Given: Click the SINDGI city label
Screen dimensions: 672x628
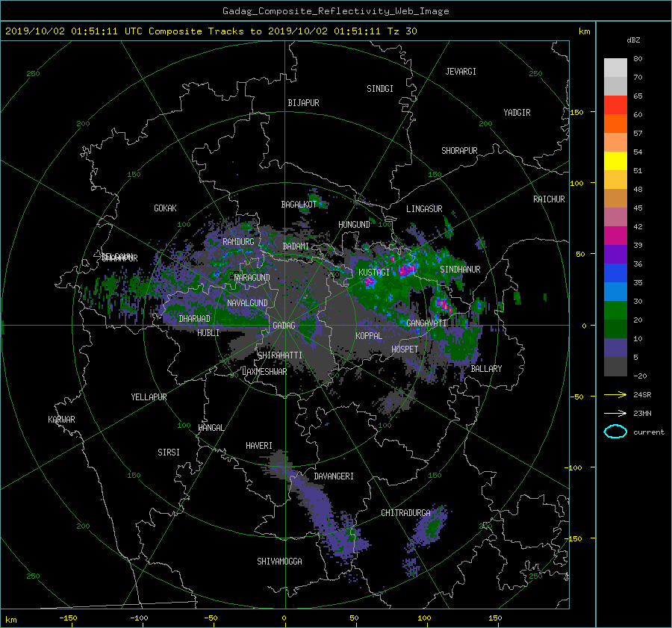Looking at the screenshot, I should (380, 89).
